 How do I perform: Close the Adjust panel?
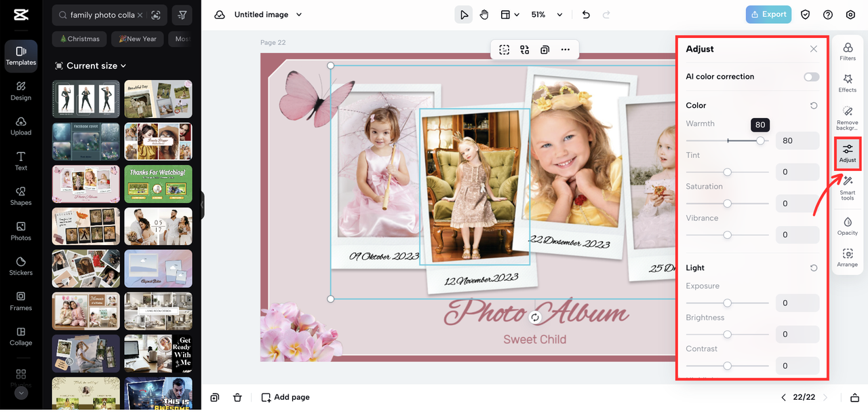click(x=814, y=49)
